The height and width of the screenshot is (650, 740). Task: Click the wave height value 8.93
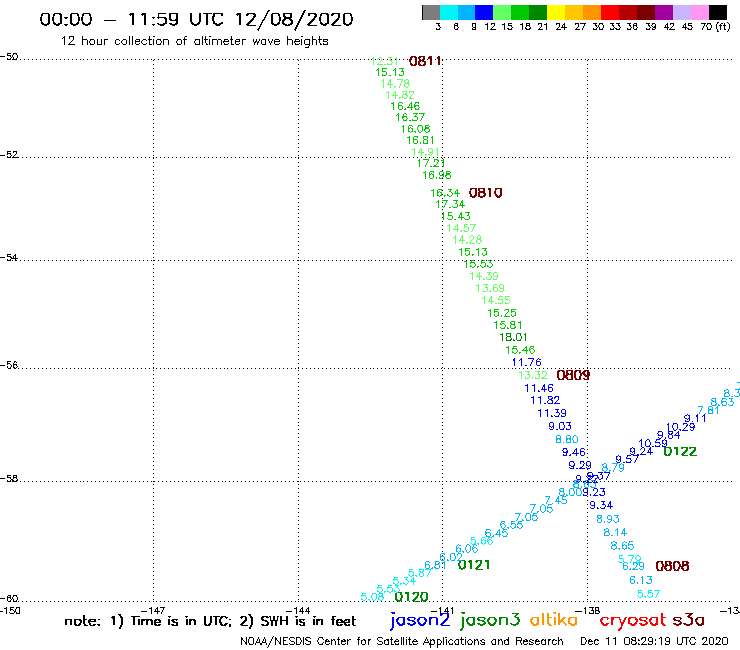tap(608, 519)
